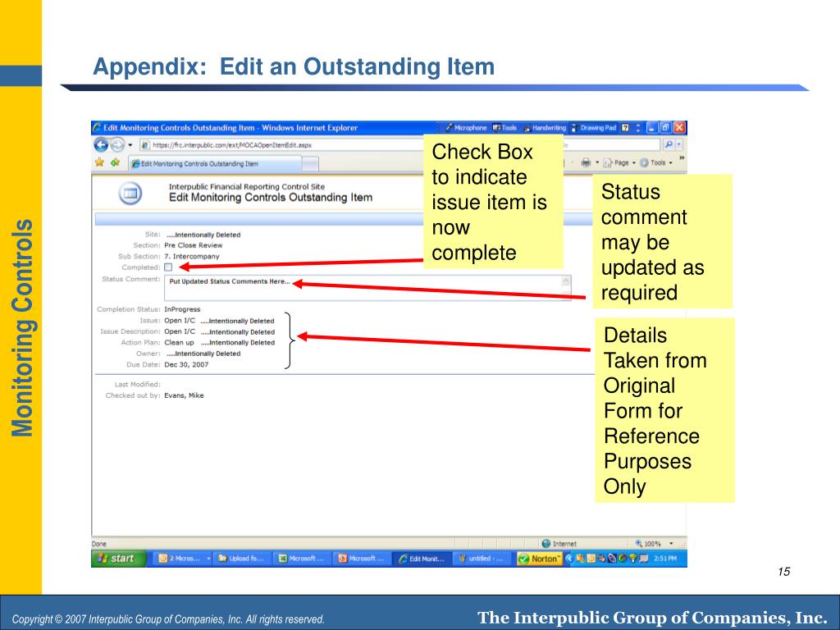Click Tools on the language bar
Image resolution: width=840 pixels, height=630 pixels.
pyautogui.click(x=504, y=128)
